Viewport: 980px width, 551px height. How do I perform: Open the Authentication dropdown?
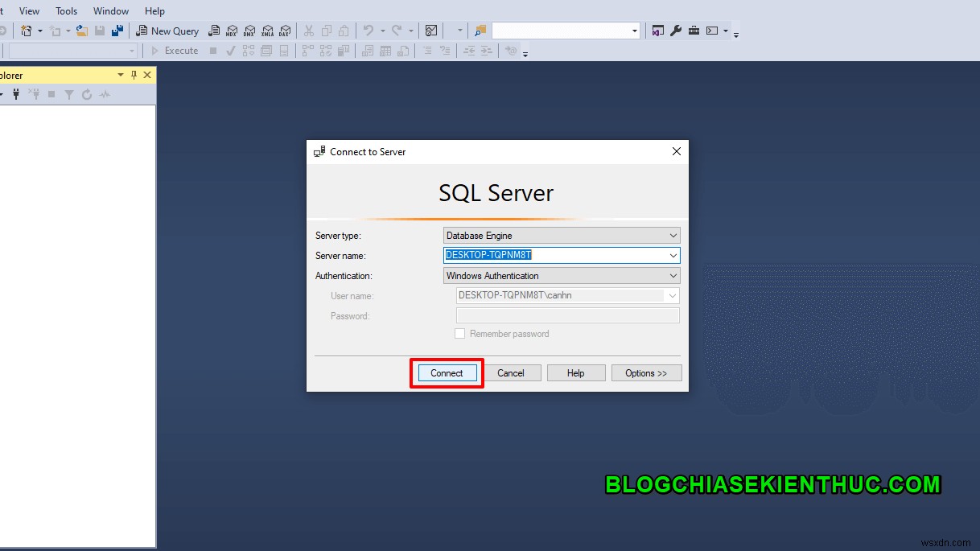coord(674,275)
